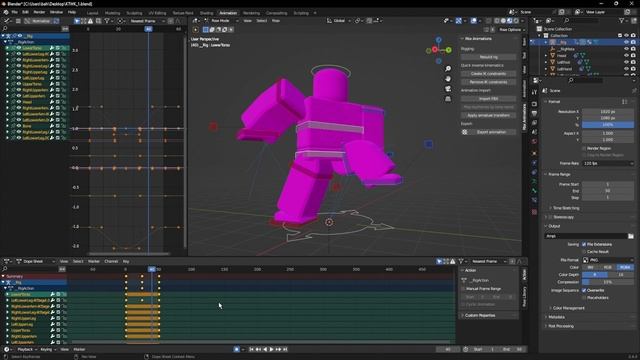Click the modifier wrench icon on LowerTorso dope sheet row
Image resolution: width=640 pixels, height=360 pixels.
[x=52, y=294]
